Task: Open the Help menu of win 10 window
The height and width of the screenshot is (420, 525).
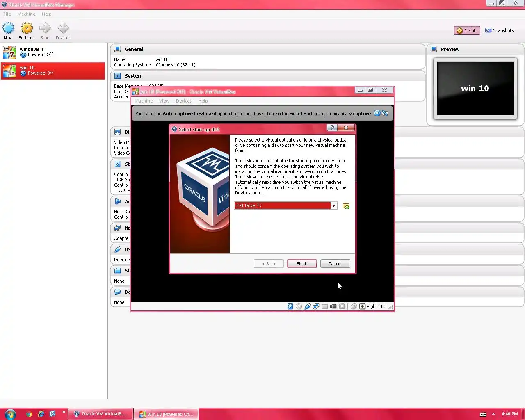Action: point(203,101)
